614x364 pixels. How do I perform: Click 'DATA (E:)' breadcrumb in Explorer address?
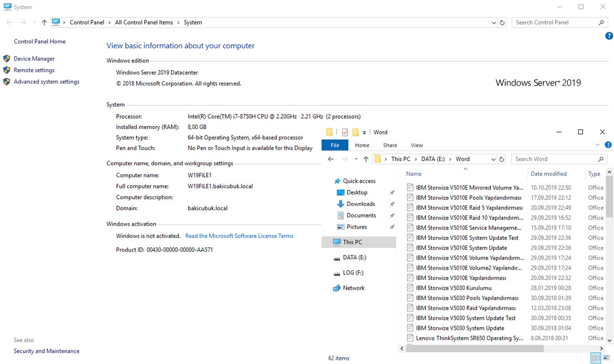(433, 159)
